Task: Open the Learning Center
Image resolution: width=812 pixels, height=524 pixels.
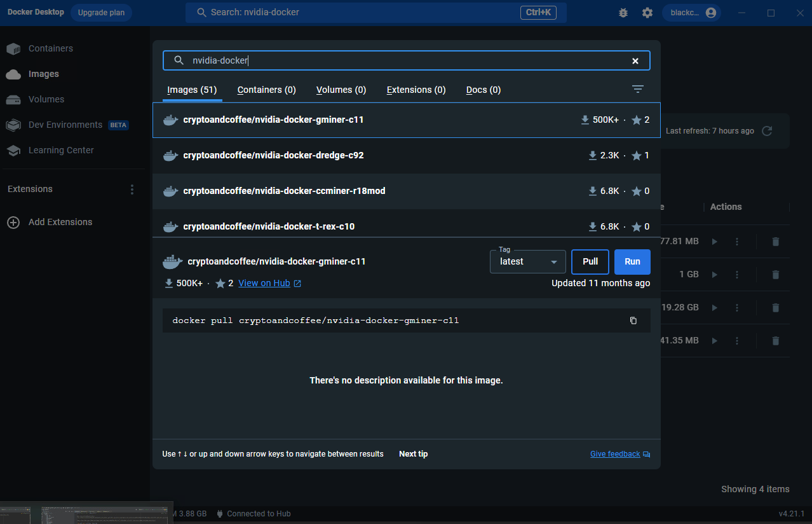Action: coord(60,150)
